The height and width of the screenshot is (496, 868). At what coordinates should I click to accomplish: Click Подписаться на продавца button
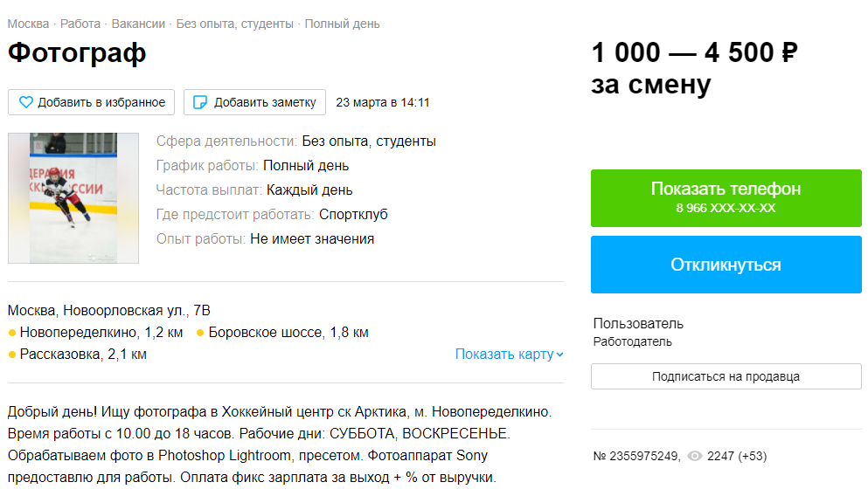coord(726,376)
